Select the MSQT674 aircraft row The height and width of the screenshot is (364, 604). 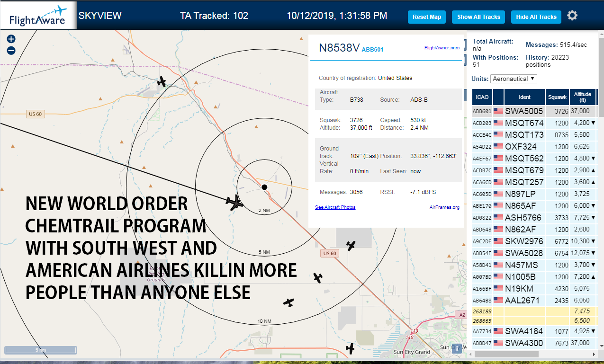click(x=534, y=123)
